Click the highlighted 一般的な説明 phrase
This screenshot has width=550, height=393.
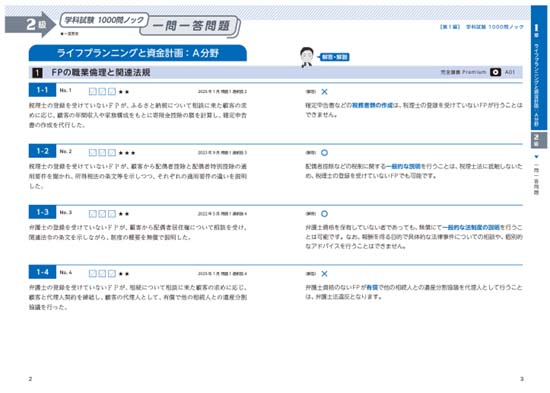[403, 166]
